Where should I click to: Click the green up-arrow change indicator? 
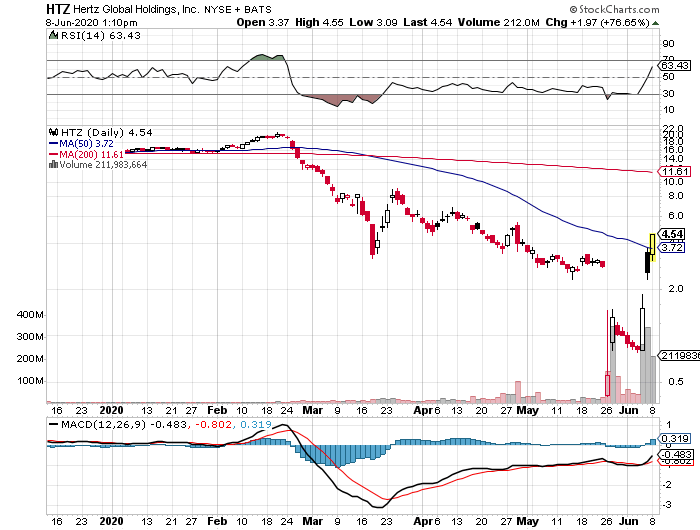655,23
